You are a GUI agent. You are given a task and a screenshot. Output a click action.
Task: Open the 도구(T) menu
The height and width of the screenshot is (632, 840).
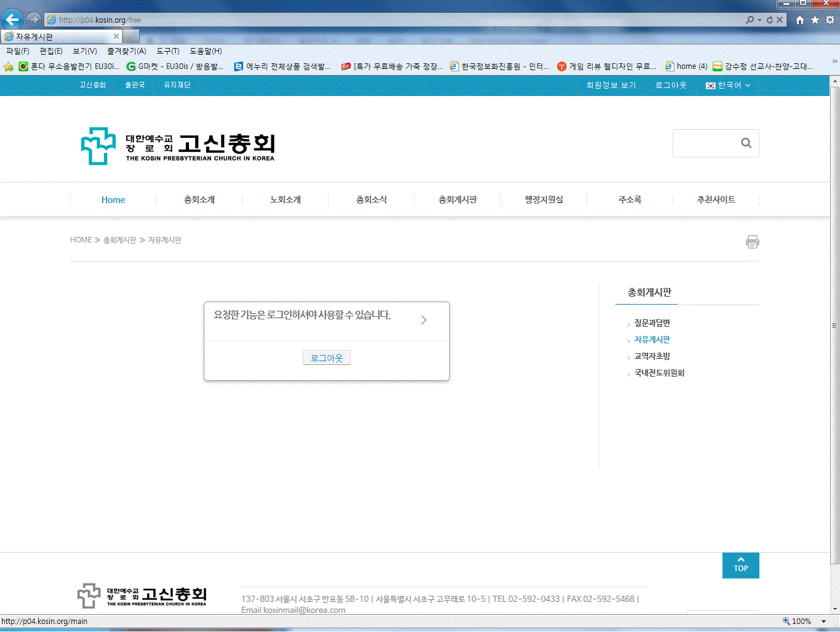coord(167,51)
